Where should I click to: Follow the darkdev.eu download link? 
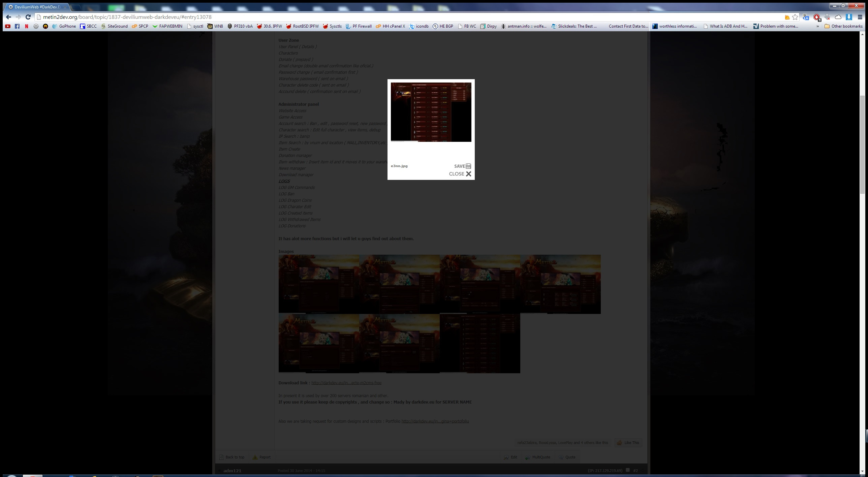[x=346, y=383]
